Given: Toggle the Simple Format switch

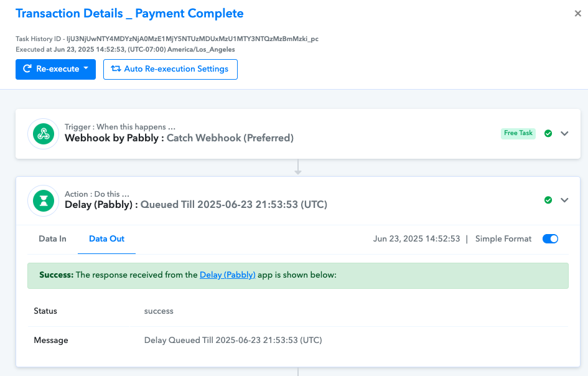Looking at the screenshot, I should (550, 239).
